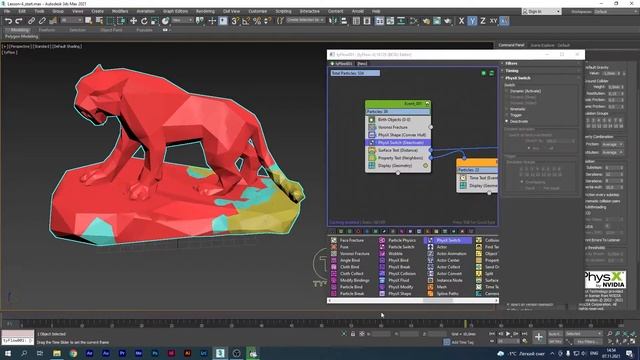640x360 pixels.
Task: Open the Windows Start menu
Action: [7, 353]
